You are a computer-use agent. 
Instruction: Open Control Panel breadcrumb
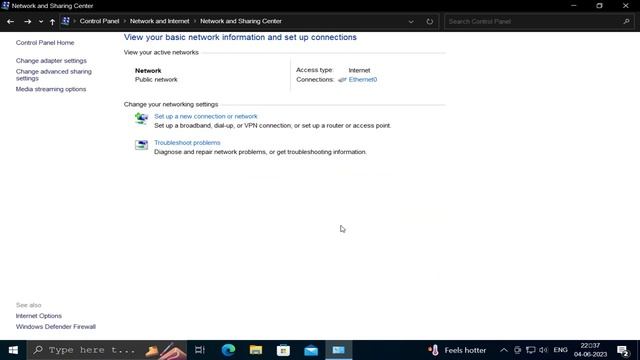99,21
